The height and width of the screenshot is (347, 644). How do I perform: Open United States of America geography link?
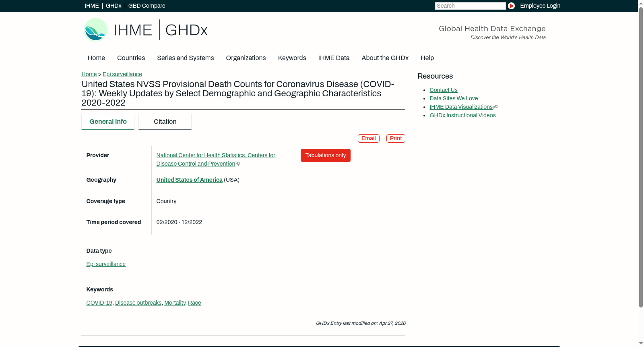pos(190,180)
